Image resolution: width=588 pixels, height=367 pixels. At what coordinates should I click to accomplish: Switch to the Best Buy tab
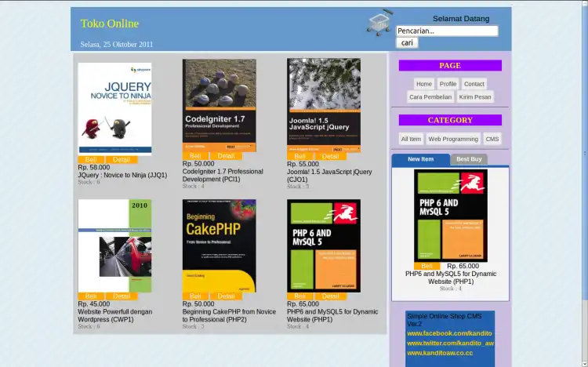(469, 159)
